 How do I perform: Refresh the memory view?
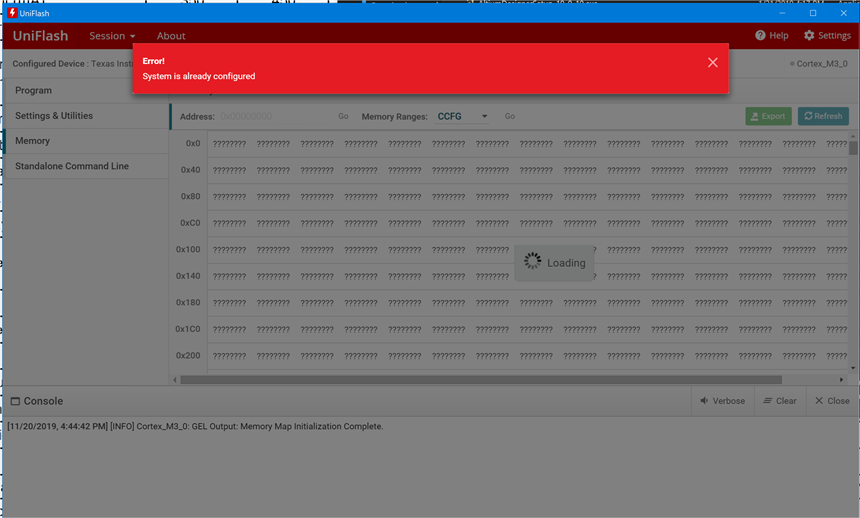pos(823,116)
